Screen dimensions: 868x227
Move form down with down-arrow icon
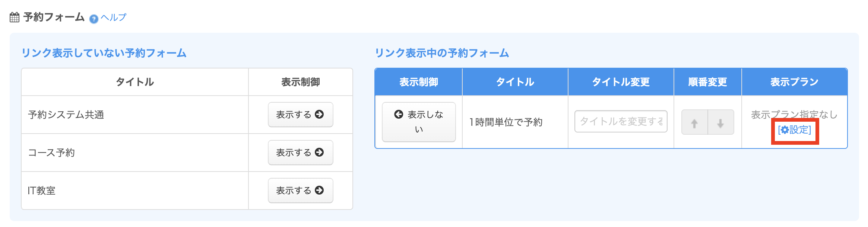tap(720, 122)
